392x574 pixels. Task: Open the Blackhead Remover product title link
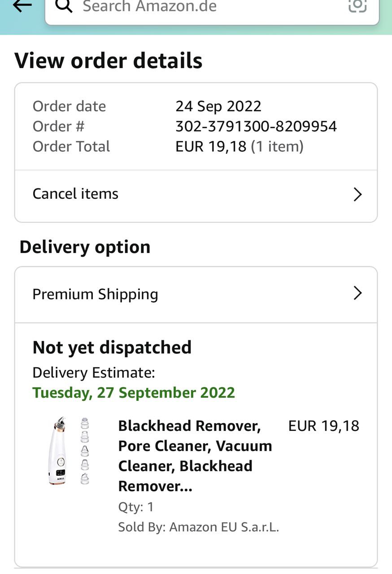[195, 456]
